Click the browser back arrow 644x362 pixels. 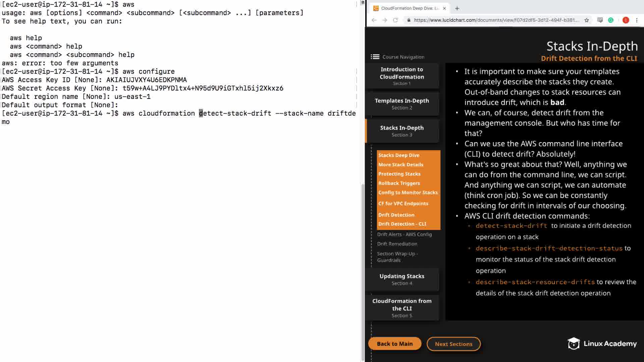coord(374,20)
